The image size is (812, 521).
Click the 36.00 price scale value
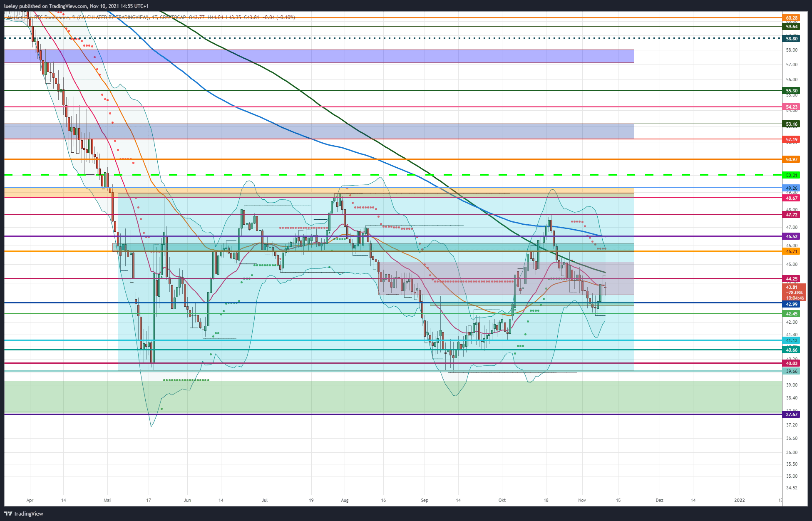pos(792,452)
